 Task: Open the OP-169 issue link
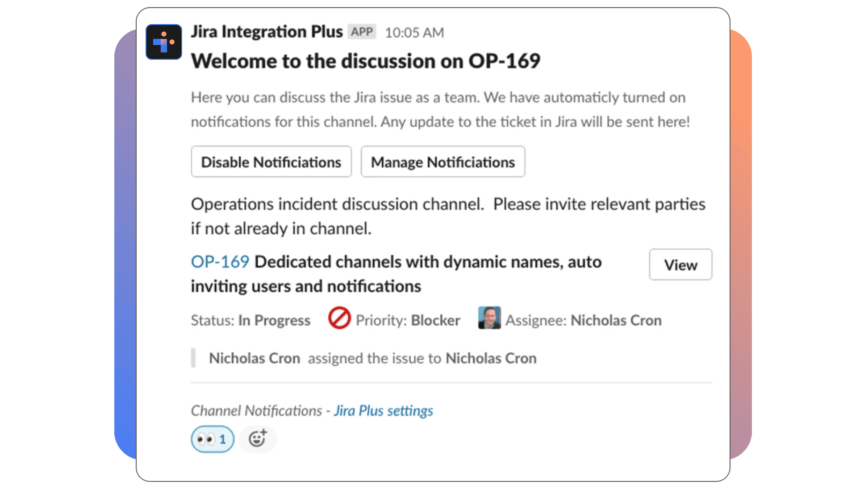click(x=220, y=262)
